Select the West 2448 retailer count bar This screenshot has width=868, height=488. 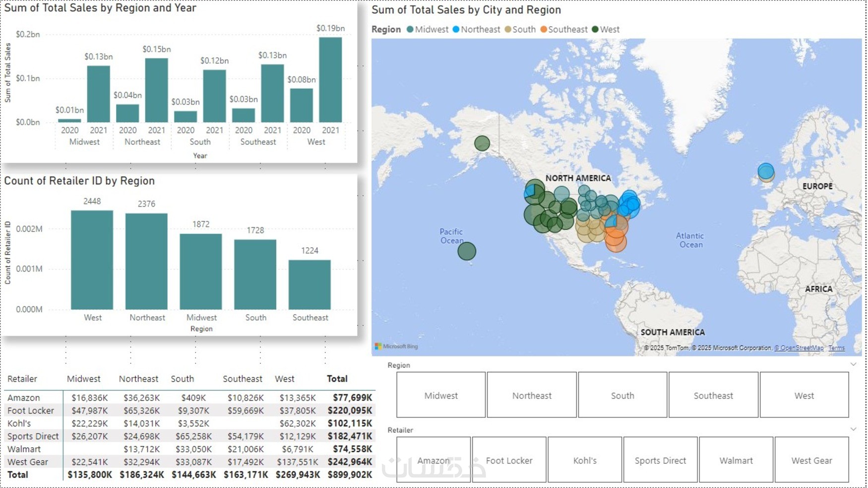92,260
